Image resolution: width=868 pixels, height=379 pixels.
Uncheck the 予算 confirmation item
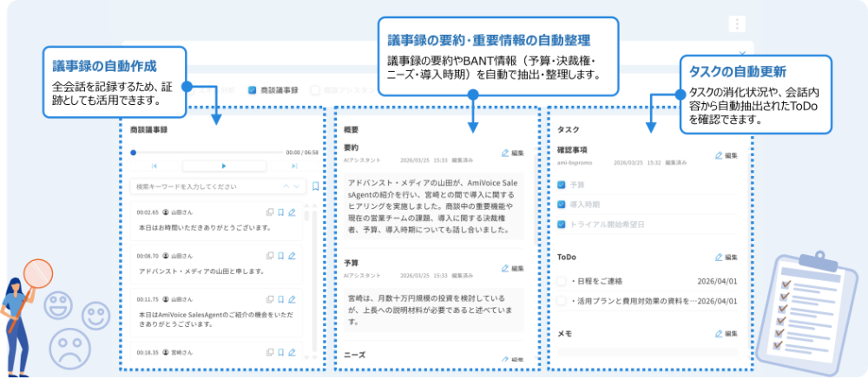click(x=562, y=185)
